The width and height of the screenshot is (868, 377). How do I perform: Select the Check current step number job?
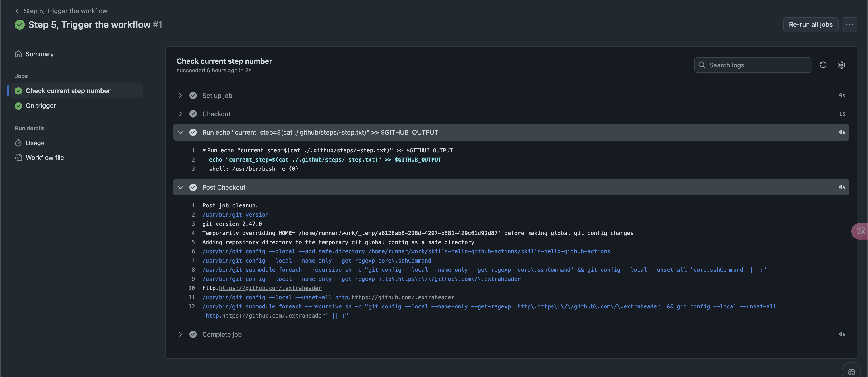click(68, 91)
